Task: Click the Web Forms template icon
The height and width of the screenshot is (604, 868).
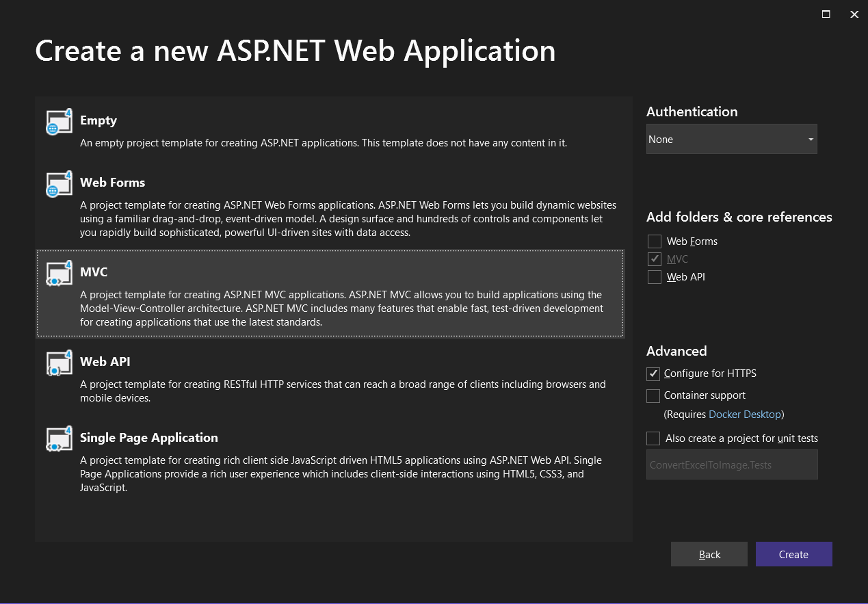Action: 59,184
